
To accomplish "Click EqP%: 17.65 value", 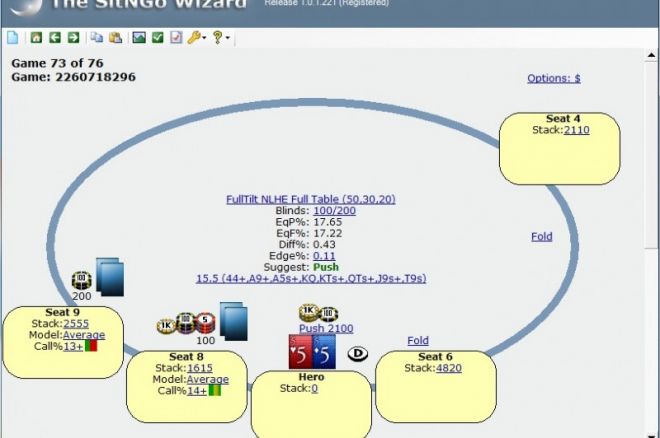I will 327,222.
